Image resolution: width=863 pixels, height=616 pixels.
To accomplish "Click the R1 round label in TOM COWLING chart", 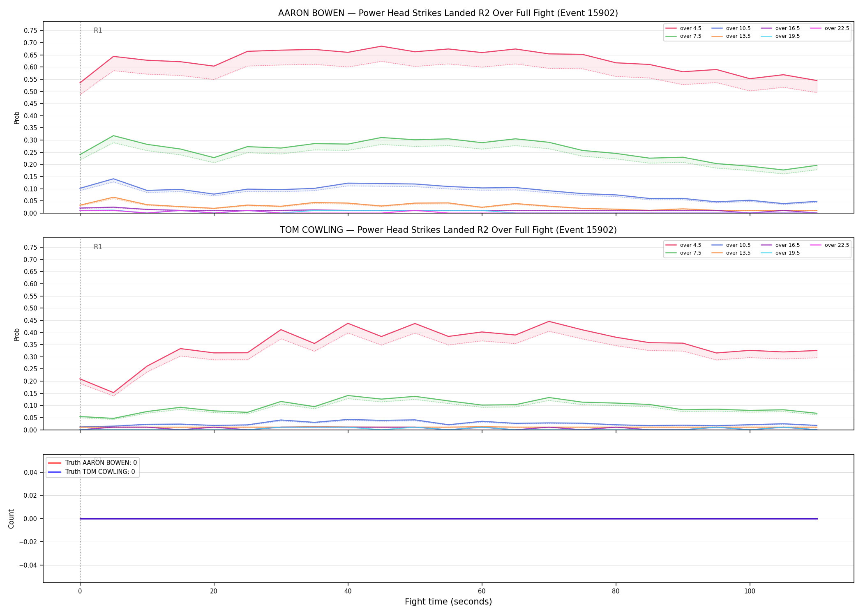I will point(98,247).
